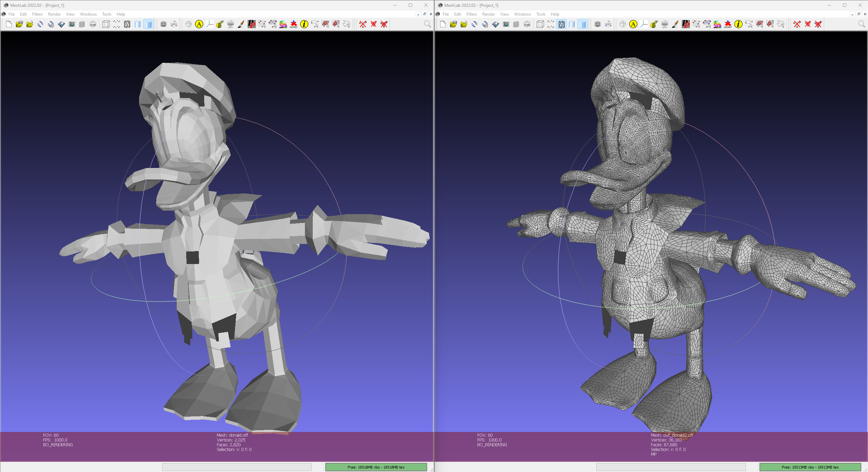Toggle flat Fill mode in left window
The image size is (868, 472).
pos(149,24)
